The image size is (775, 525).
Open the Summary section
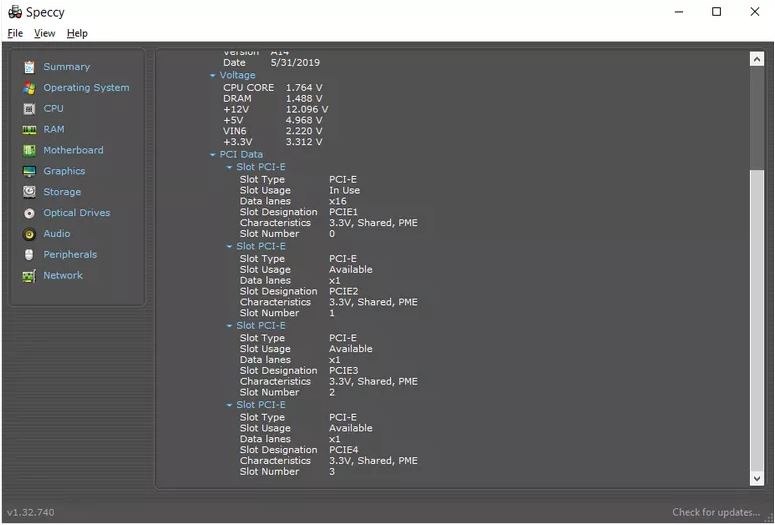point(67,67)
